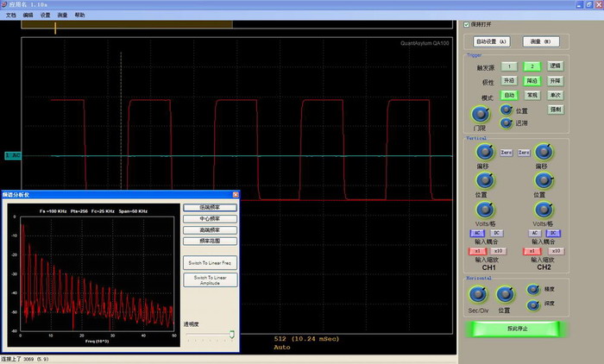This screenshot has height=364, width=604.
Task: Click the Horizontal 精度 knob
Action: pyautogui.click(x=533, y=289)
